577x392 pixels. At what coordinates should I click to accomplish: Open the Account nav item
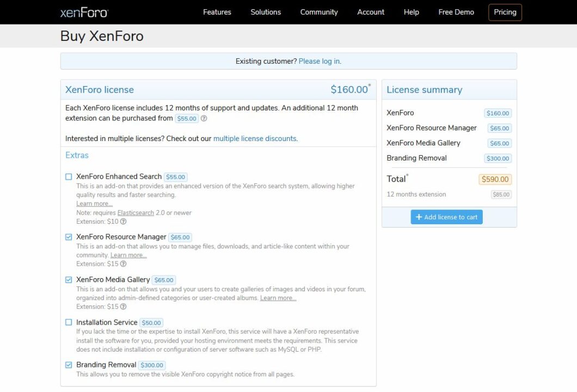(371, 12)
